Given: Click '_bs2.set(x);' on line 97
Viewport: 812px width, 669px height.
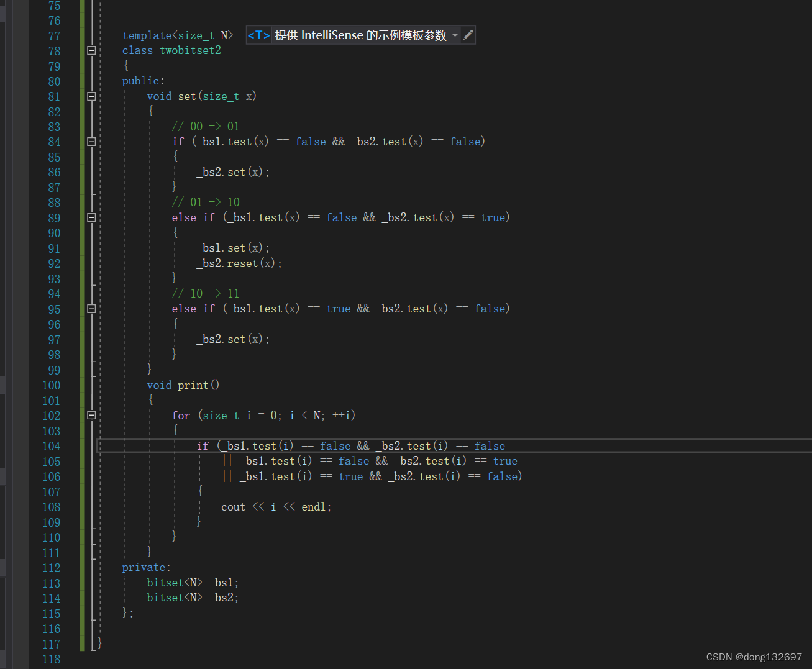Looking at the screenshot, I should 233,339.
